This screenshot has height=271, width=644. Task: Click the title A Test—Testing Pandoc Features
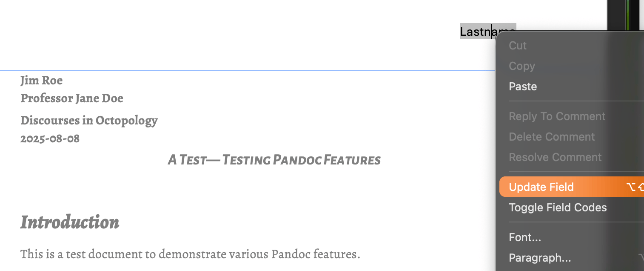274,160
